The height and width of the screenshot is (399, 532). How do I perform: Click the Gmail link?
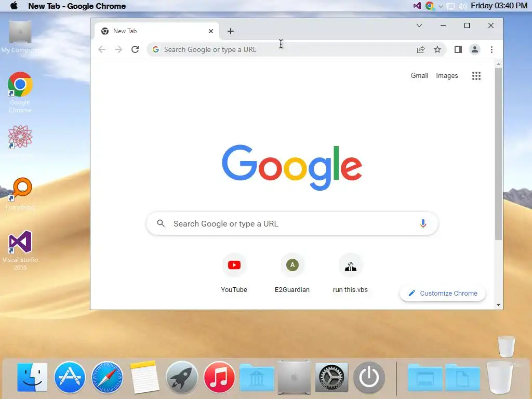click(419, 76)
